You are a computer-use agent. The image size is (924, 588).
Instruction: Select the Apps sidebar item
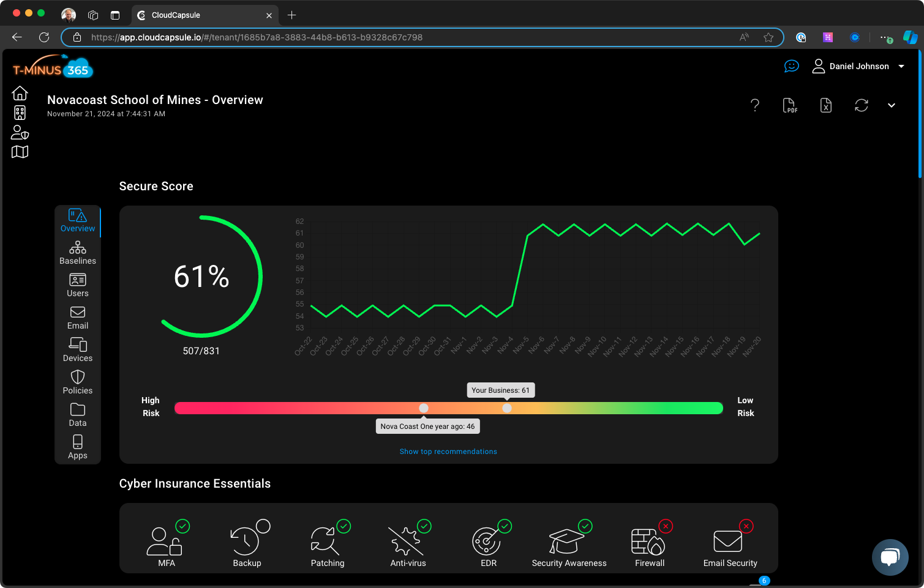coord(77,446)
